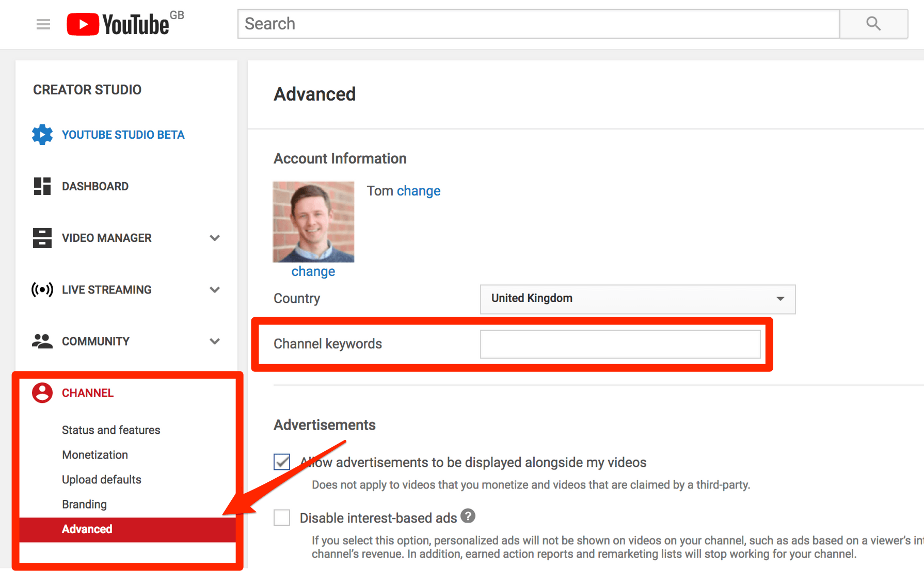Select the YouTube Studio Beta gear icon

pyautogui.click(x=42, y=135)
